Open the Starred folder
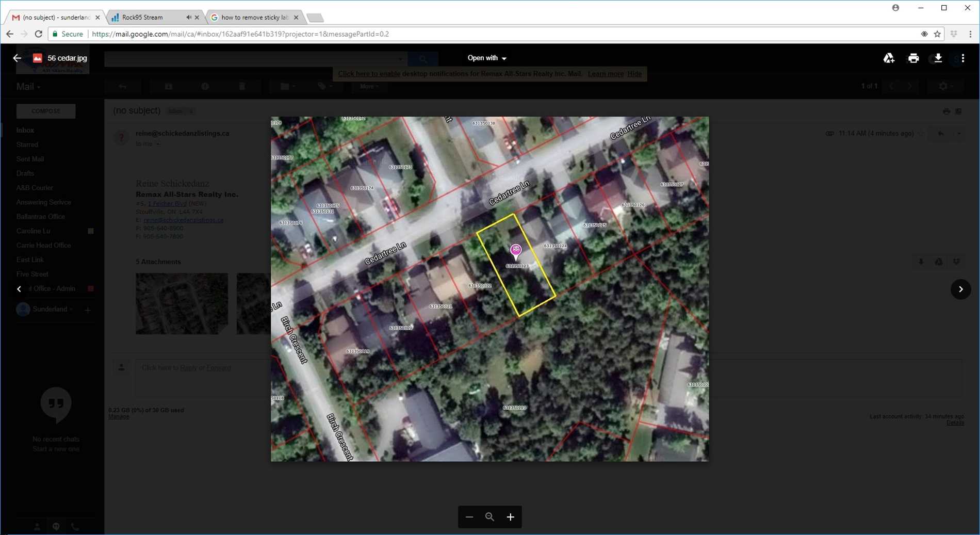980x535 pixels. (27, 145)
